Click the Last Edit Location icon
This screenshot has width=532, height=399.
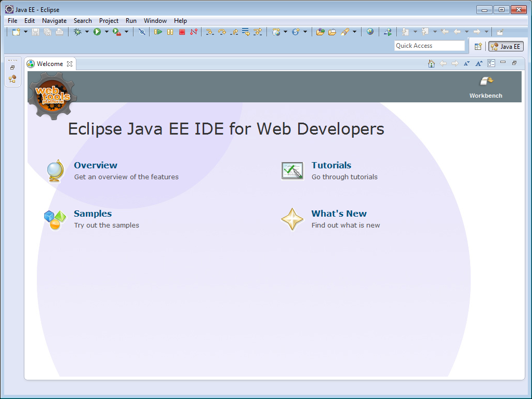pyautogui.click(x=445, y=32)
